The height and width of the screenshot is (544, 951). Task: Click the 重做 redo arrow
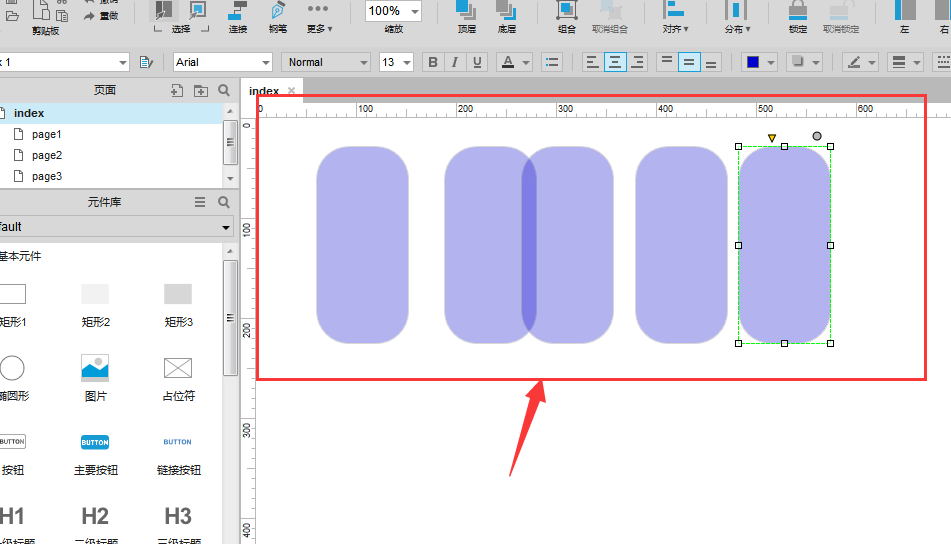click(89, 16)
